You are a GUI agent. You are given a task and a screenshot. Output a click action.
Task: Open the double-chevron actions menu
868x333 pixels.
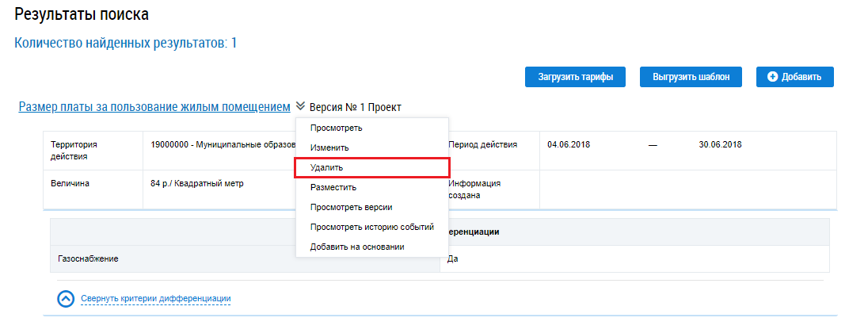(x=300, y=106)
